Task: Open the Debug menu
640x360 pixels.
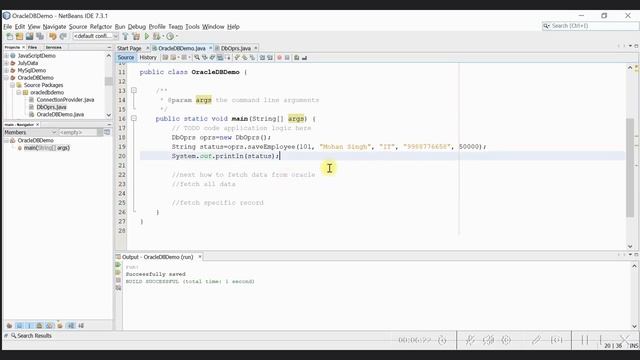Action: (x=137, y=27)
